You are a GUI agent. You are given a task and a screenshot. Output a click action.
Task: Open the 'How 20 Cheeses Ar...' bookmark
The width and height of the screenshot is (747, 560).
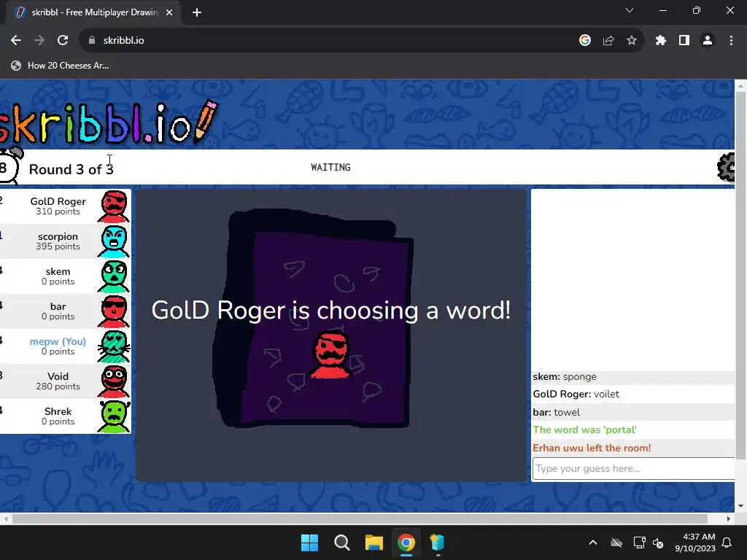click(60, 66)
